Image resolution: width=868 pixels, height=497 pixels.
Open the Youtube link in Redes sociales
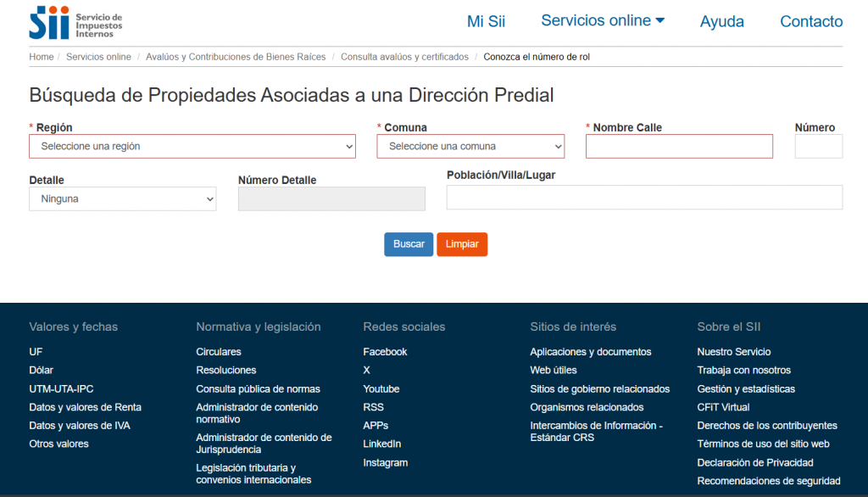[x=381, y=388]
